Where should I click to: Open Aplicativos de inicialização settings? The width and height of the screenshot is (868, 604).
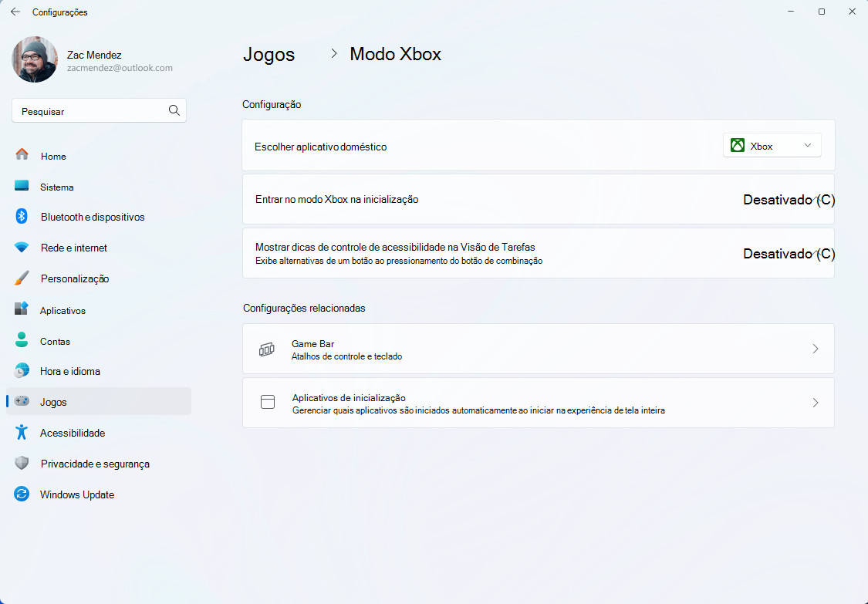(538, 403)
